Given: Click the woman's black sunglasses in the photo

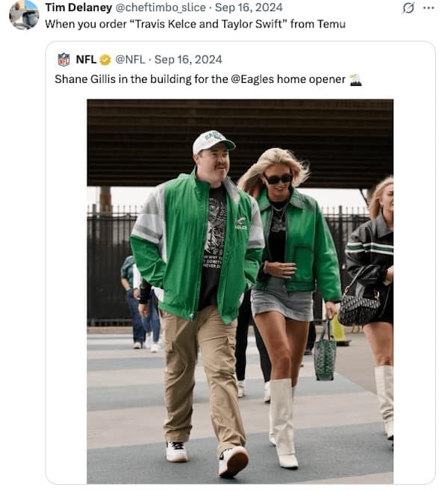Looking at the screenshot, I should tap(279, 179).
